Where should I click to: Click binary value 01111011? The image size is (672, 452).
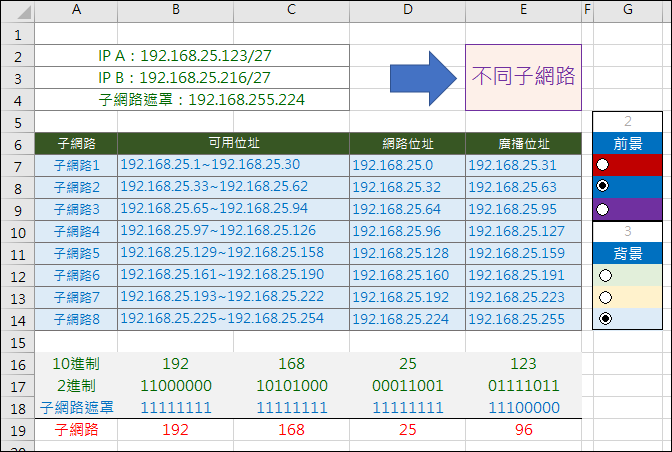523,386
